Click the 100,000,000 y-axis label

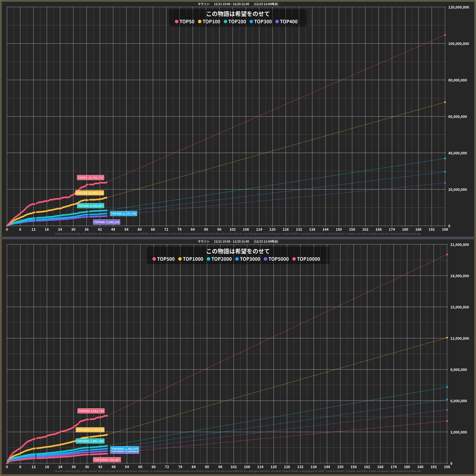458,43
